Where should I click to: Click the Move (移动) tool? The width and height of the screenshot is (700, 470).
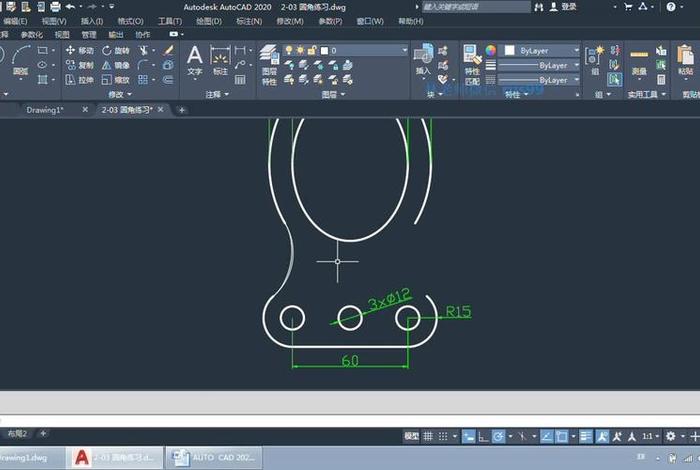point(79,50)
